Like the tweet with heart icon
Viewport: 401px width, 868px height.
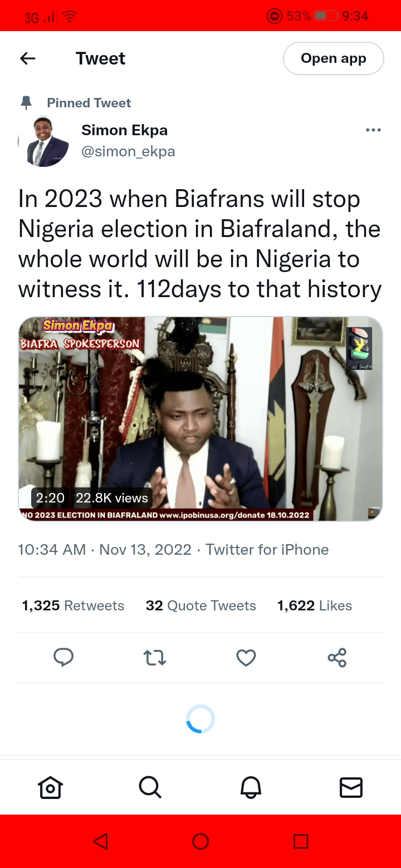[x=246, y=658]
